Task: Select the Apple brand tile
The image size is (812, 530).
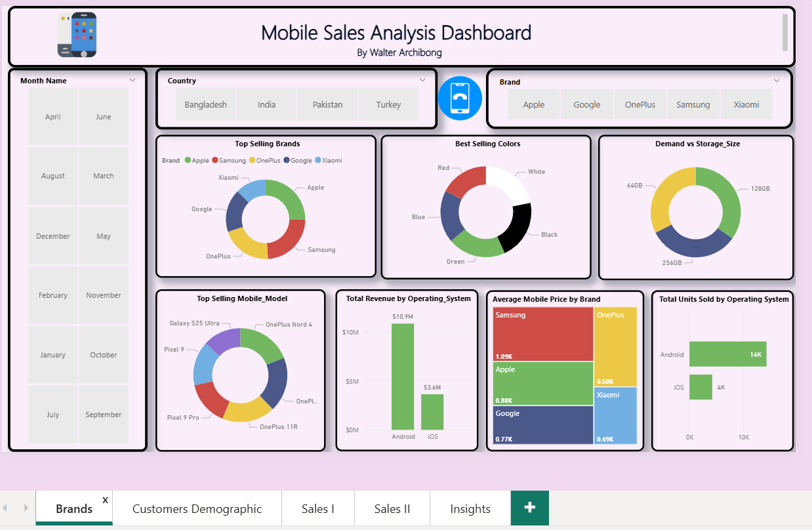Action: tap(534, 104)
